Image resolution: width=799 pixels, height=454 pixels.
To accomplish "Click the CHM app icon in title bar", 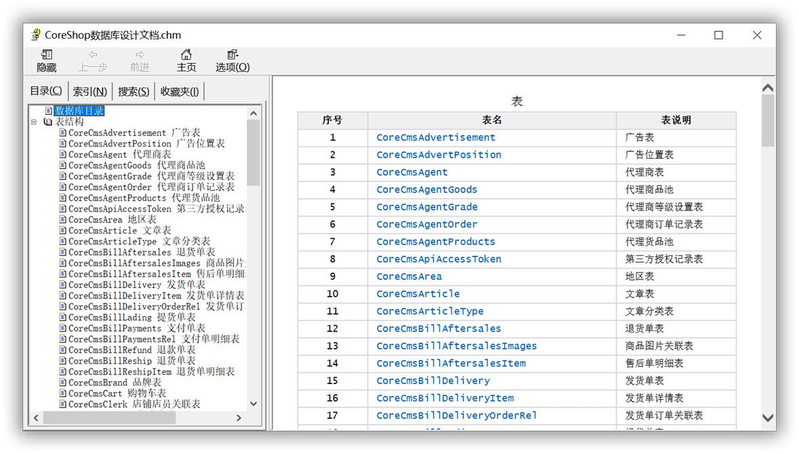I will [x=36, y=35].
